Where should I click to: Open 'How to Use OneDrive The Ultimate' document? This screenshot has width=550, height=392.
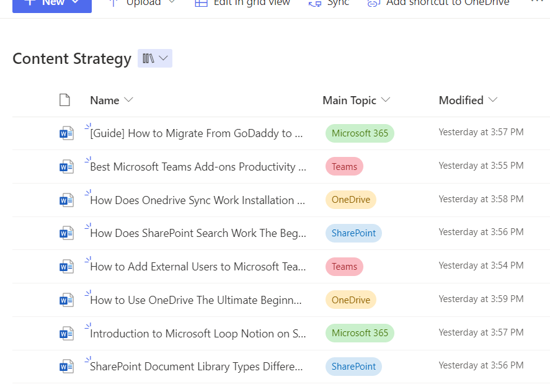pos(196,300)
